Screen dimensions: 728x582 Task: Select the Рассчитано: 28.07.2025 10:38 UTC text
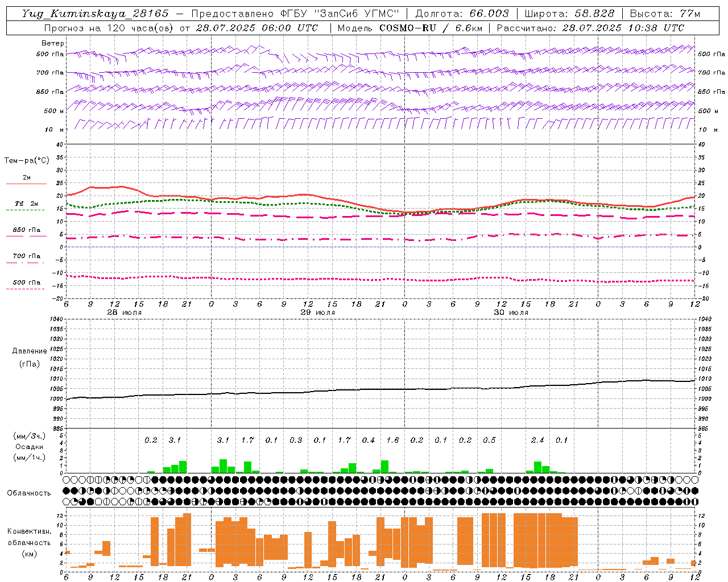coord(590,28)
